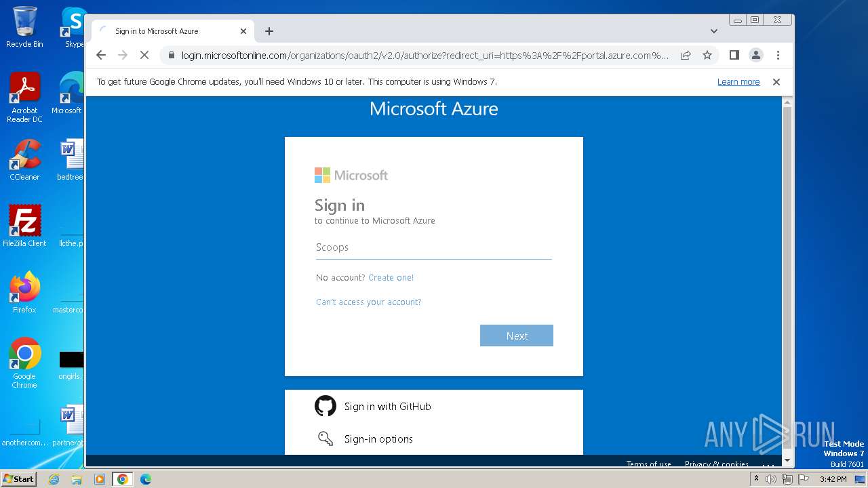Screen dimensions: 868x488
Task: Open Can't access your account link
Action: tap(369, 302)
